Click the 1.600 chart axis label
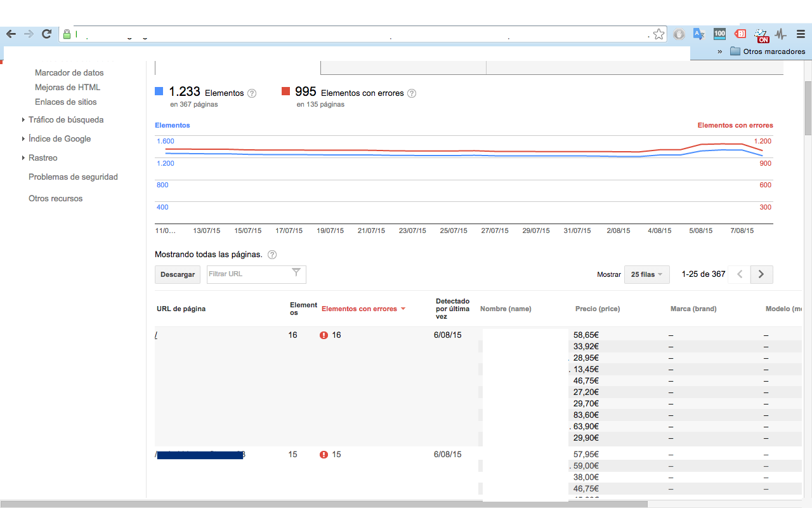The width and height of the screenshot is (812, 508). pyautogui.click(x=166, y=142)
